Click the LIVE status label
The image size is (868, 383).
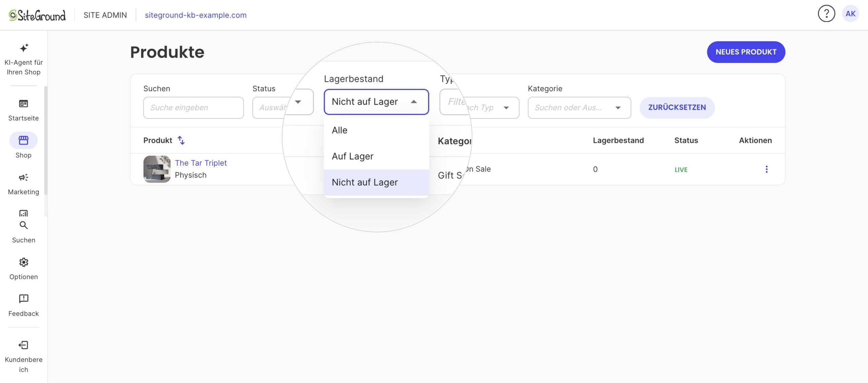(681, 170)
